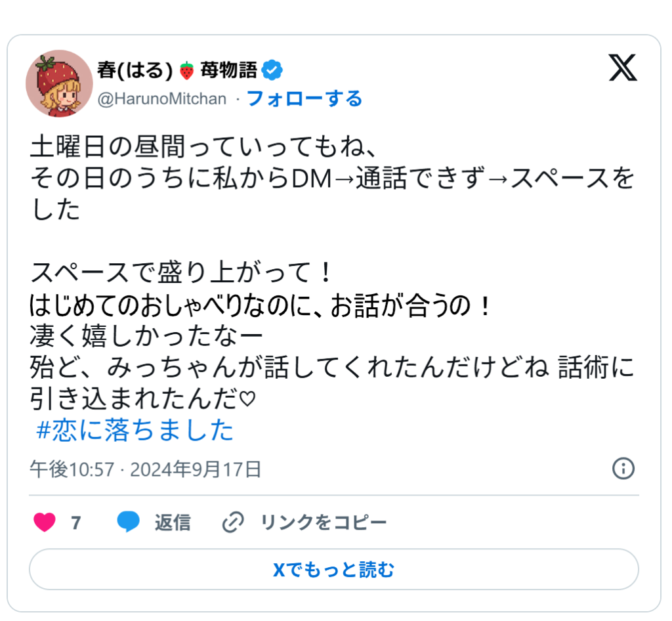Screen dimensions: 672x621
Task: Click the strawberry emoji in display name
Action: click(x=186, y=71)
